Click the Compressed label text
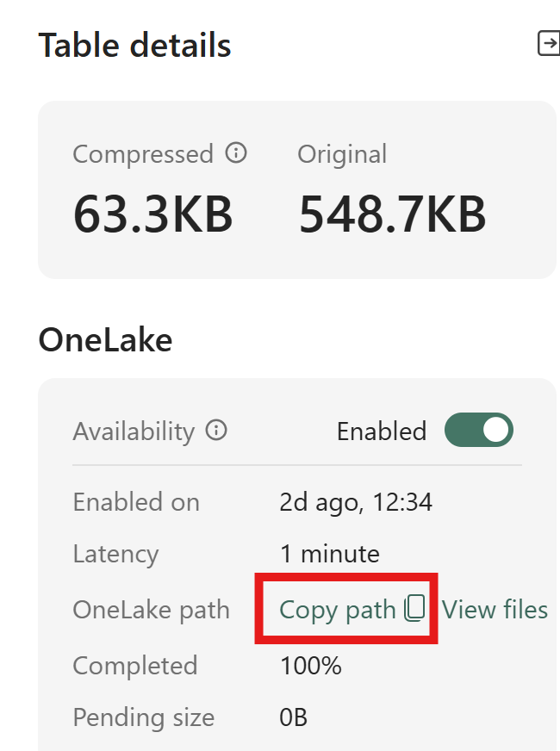560x751 pixels. 143,154
